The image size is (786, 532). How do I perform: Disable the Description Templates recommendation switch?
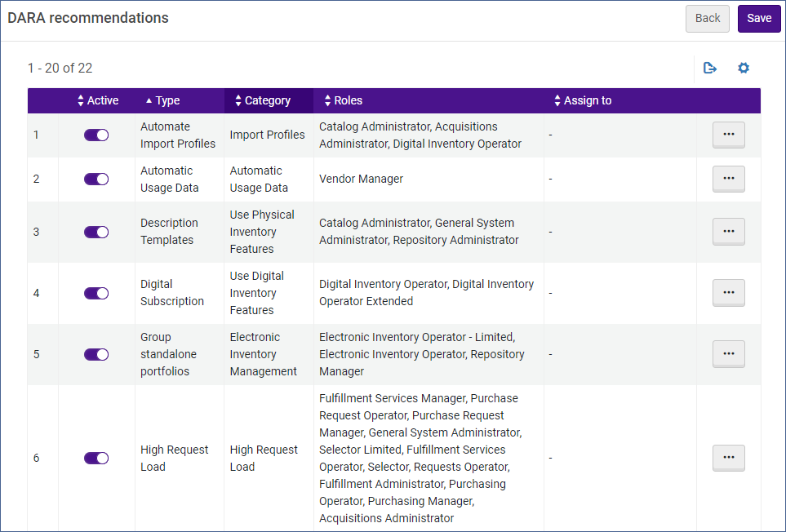click(96, 232)
